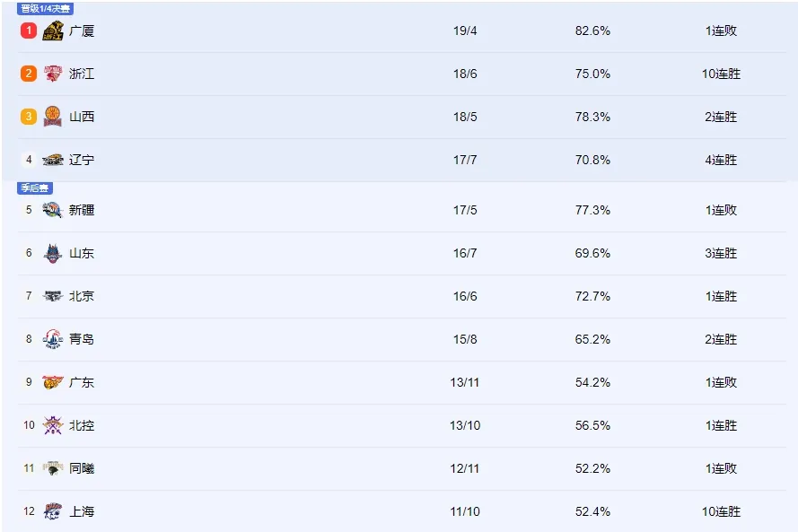798x532 pixels.
Task: Click the 新疆 team logo
Action: tap(52, 210)
